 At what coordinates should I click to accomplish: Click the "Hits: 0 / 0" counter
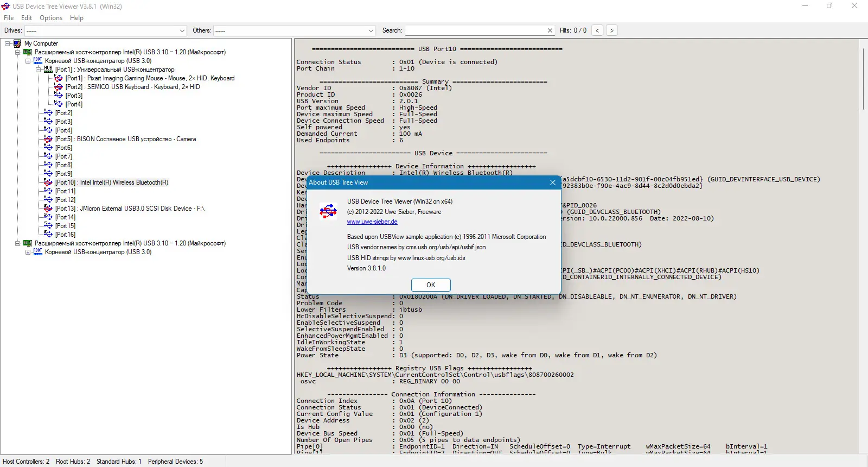573,30
